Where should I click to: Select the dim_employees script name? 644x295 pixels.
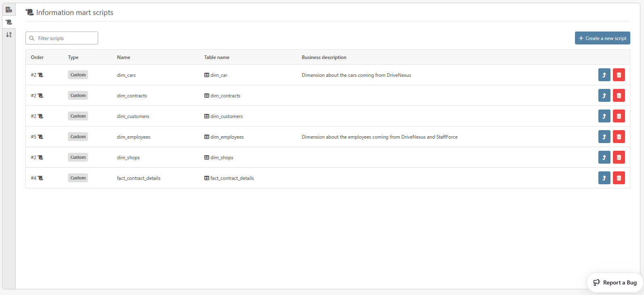coord(133,137)
